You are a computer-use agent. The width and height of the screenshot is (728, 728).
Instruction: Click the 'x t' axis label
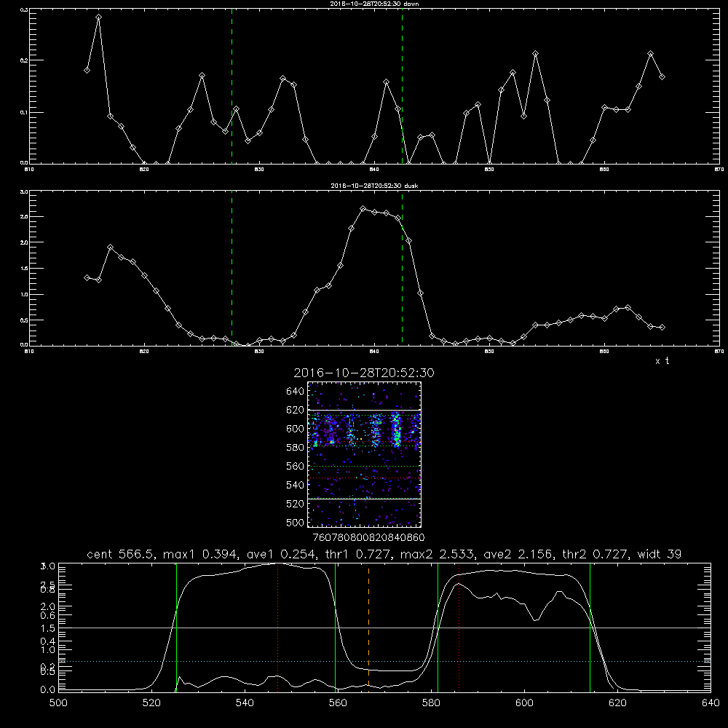pos(662,361)
